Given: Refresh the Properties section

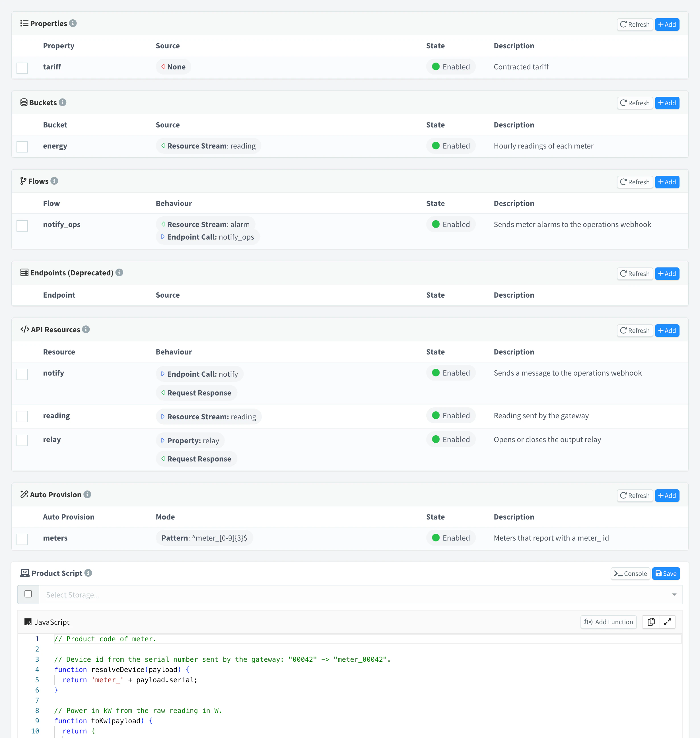Looking at the screenshot, I should pyautogui.click(x=635, y=25).
